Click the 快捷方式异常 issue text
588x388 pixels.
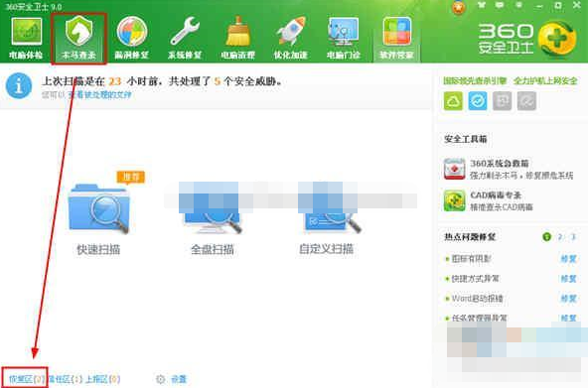point(475,279)
